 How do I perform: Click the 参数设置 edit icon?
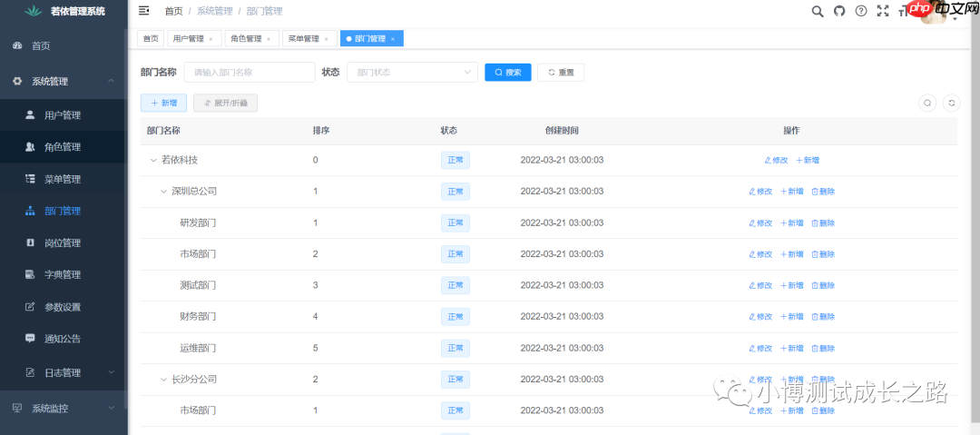(x=30, y=307)
